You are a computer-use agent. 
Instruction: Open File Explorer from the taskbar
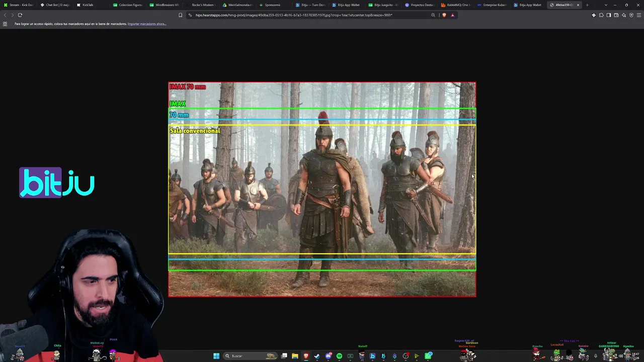click(x=295, y=356)
